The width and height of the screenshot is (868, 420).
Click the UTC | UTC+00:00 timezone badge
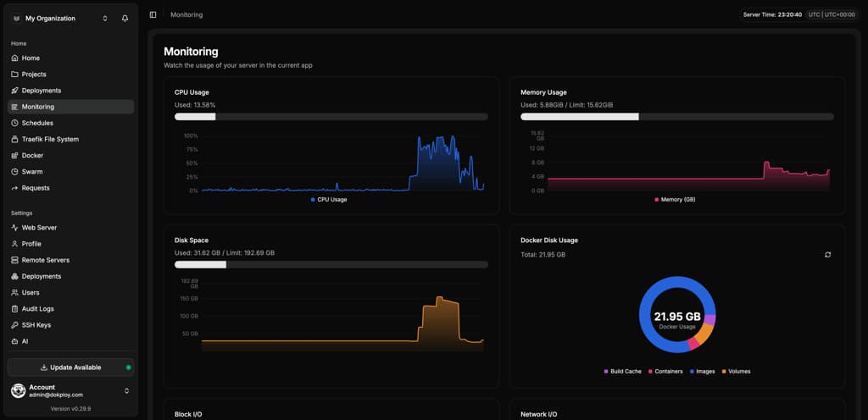click(832, 15)
